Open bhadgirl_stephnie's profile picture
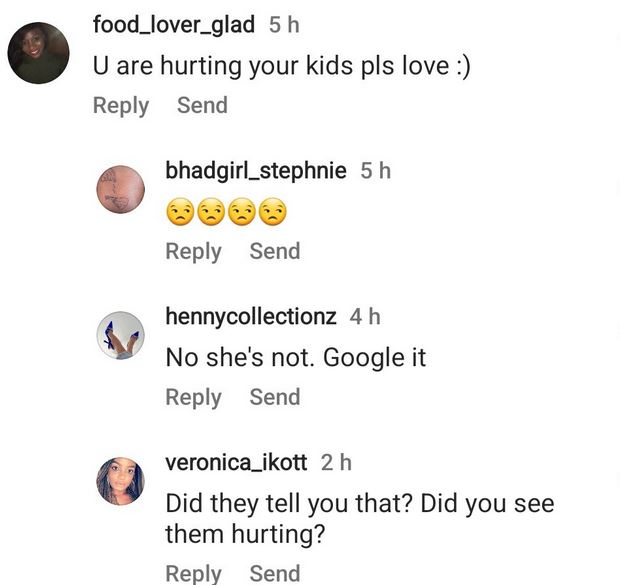 120,188
